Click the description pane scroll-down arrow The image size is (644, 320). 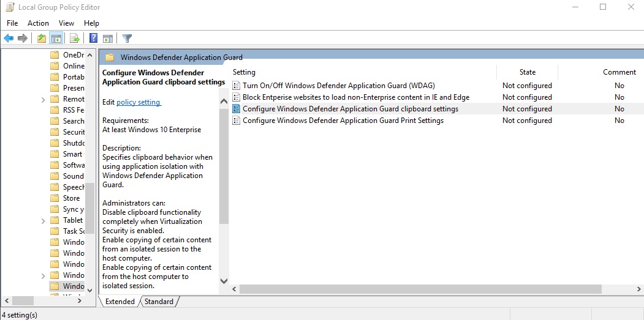[224, 281]
